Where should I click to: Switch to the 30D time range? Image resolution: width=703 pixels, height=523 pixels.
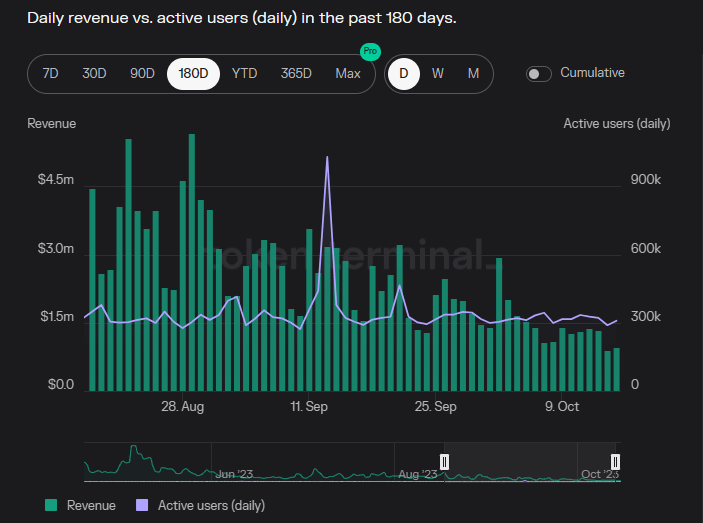(x=94, y=73)
